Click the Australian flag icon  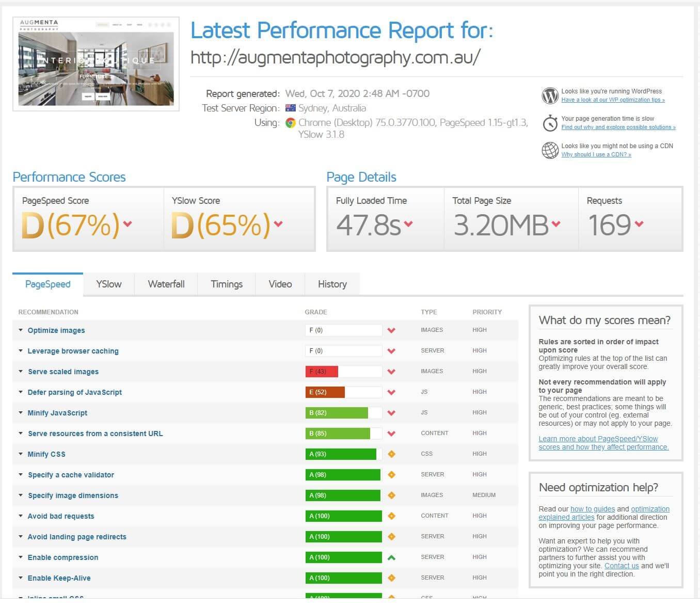coord(291,108)
